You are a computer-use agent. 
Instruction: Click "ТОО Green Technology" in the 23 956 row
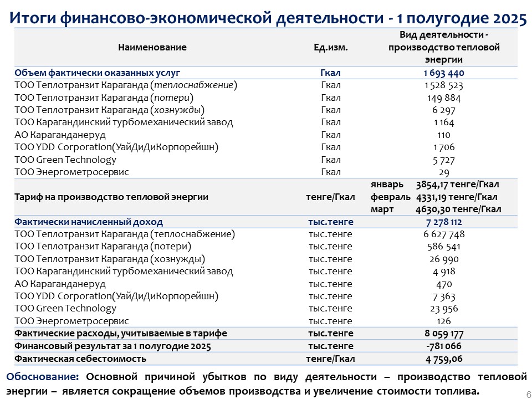coord(65,309)
